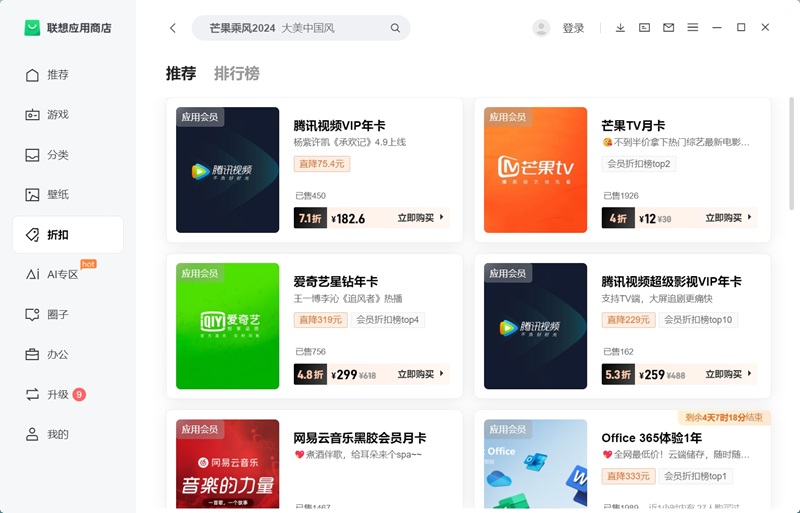Open the 腾讯视频超级影视VIP thumbnail
Screen dimensions: 800x513
[535, 326]
